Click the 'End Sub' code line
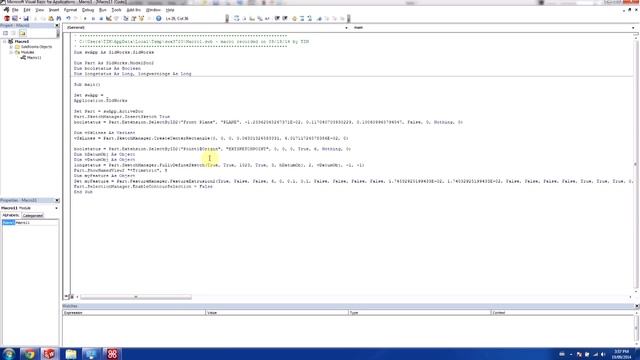Screen dimensions: 640x360 tap(83, 192)
